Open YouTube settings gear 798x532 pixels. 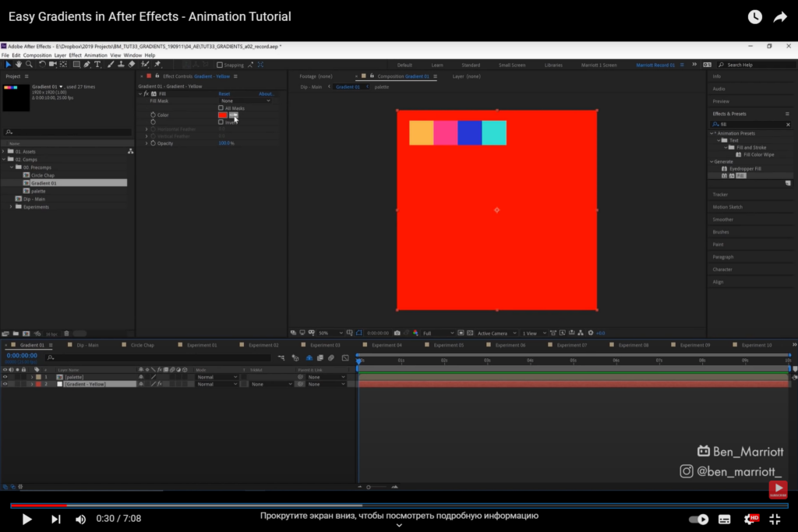pyautogui.click(x=750, y=520)
